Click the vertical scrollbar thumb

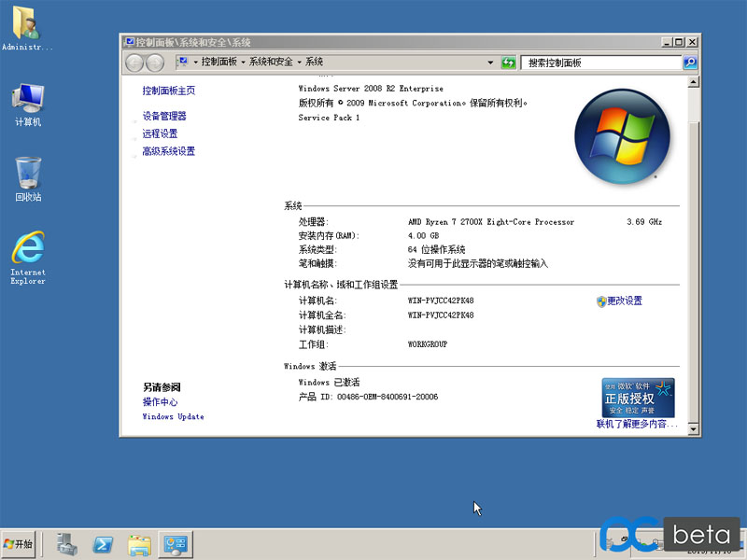tap(694, 272)
